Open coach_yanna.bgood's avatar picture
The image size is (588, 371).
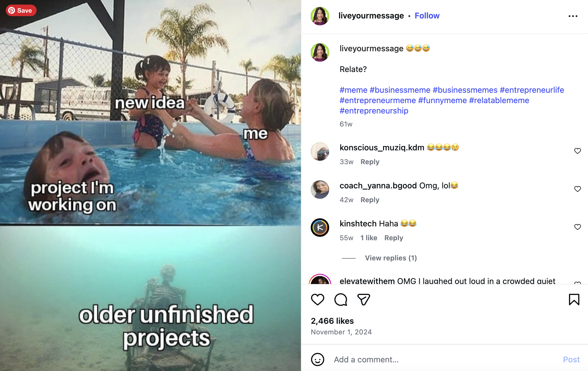pyautogui.click(x=320, y=190)
